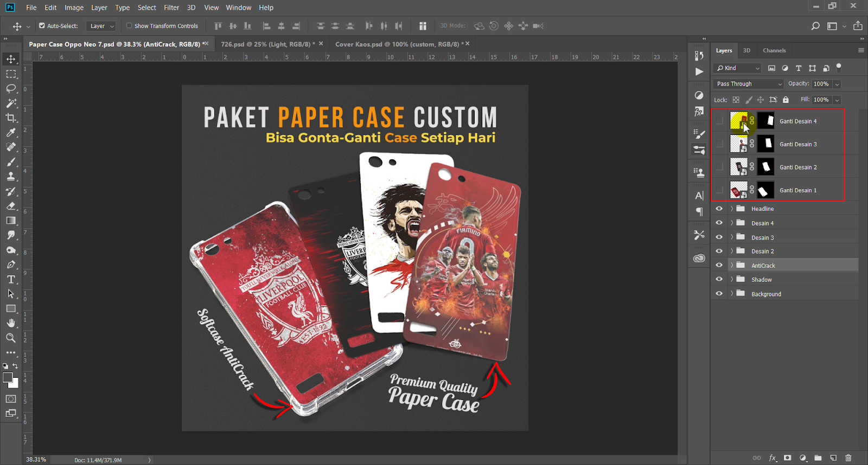Activate the Zoom tool
868x465 pixels.
tap(11, 338)
